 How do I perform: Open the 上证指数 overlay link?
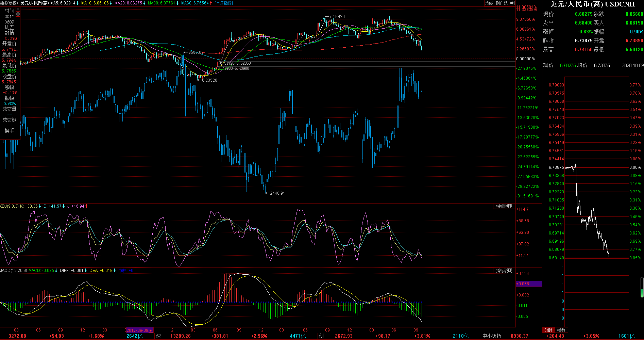(x=224, y=3)
